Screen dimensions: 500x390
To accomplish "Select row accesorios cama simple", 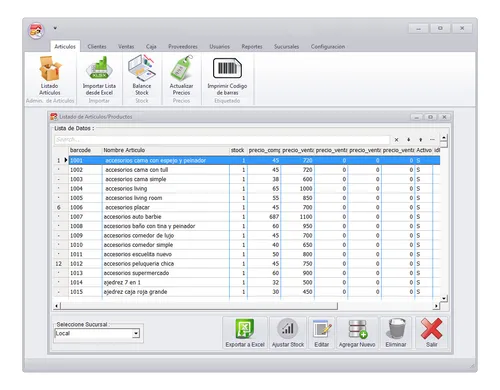I will 247,179.
